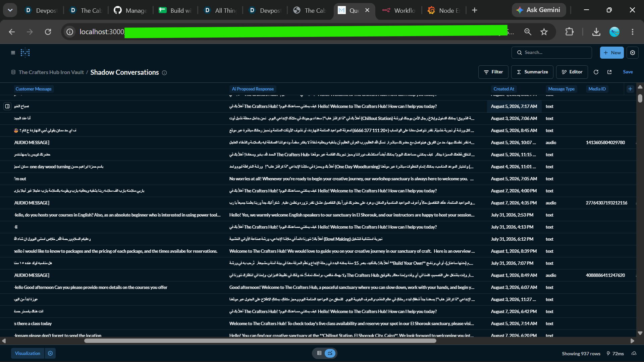644x362 pixels.
Task: Click Media ID cell 2776430719321216
Action: point(606,203)
